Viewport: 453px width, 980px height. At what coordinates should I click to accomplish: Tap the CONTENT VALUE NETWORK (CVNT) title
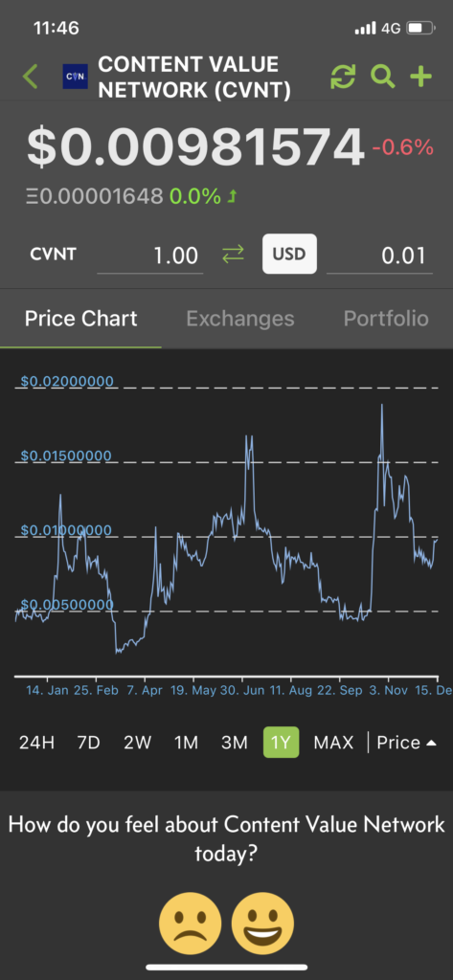click(194, 78)
